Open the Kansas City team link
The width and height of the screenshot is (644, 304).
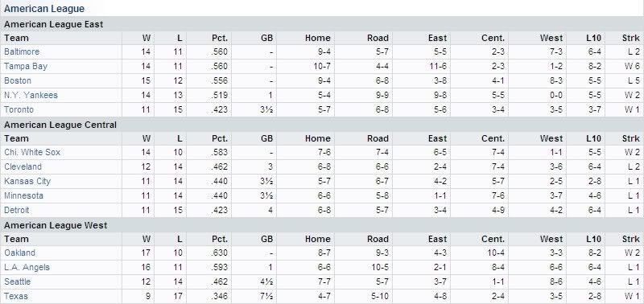click(x=27, y=181)
